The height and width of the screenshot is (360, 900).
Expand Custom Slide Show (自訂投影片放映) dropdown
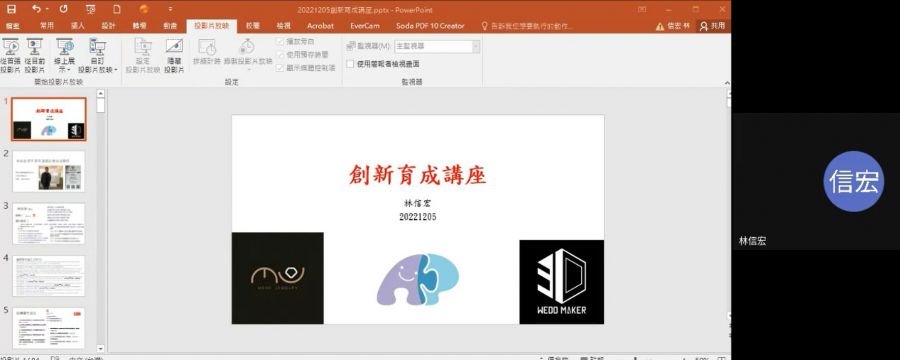coord(98,55)
